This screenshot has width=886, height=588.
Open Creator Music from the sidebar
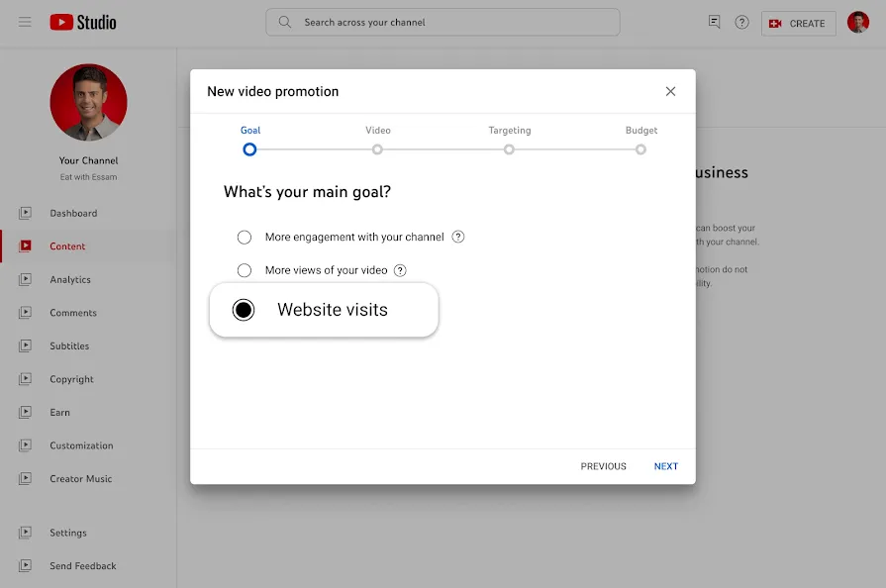(80, 479)
